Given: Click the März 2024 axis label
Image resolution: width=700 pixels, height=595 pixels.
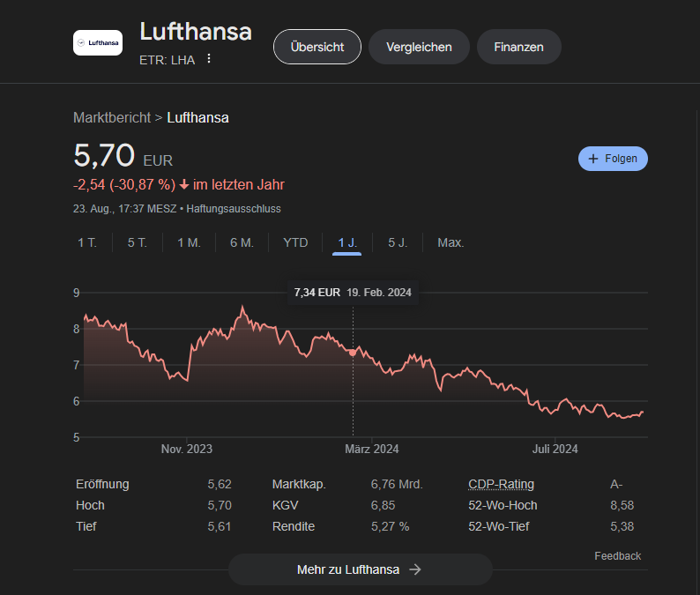Looking at the screenshot, I should pyautogui.click(x=371, y=449).
